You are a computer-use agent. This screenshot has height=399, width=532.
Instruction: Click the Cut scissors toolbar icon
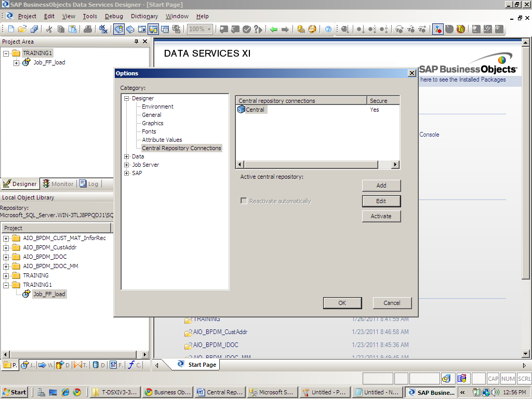point(49,29)
